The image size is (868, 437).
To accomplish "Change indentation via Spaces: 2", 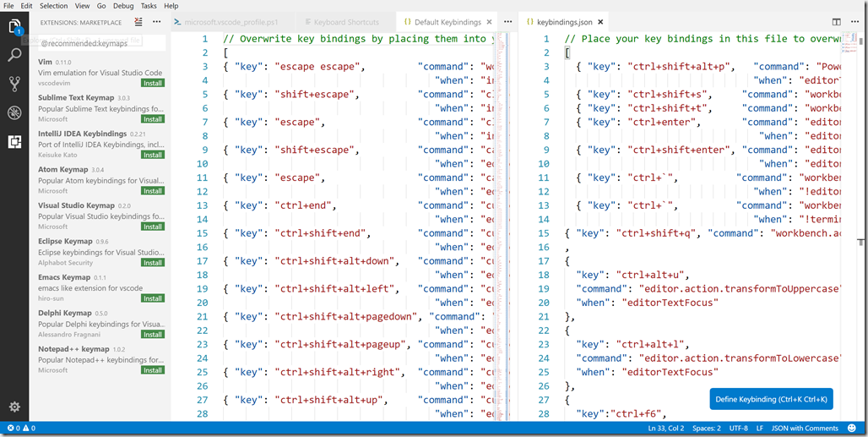I will pos(707,429).
